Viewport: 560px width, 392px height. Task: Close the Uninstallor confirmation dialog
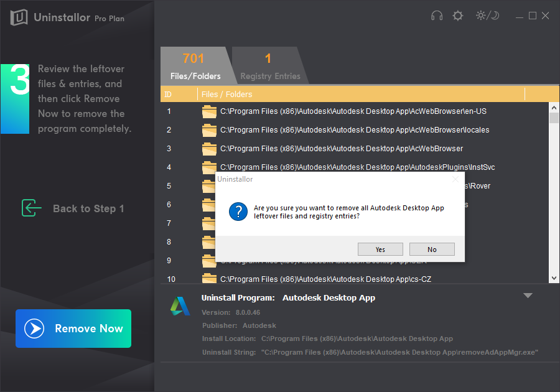(x=455, y=179)
